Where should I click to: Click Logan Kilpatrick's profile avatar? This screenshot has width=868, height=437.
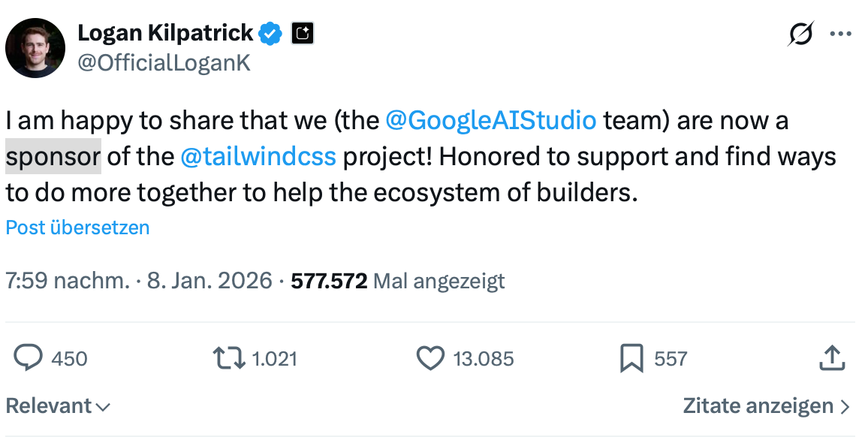coord(35,47)
